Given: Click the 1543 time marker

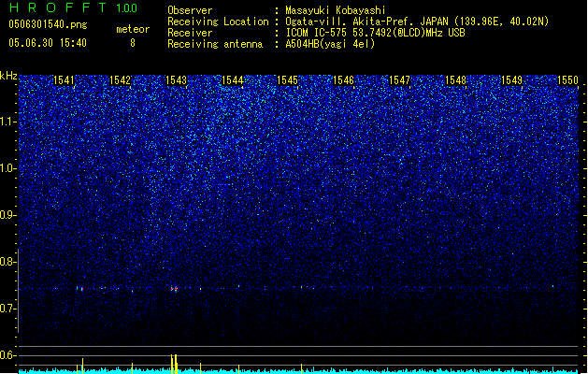Looking at the screenshot, I should 176,80.
